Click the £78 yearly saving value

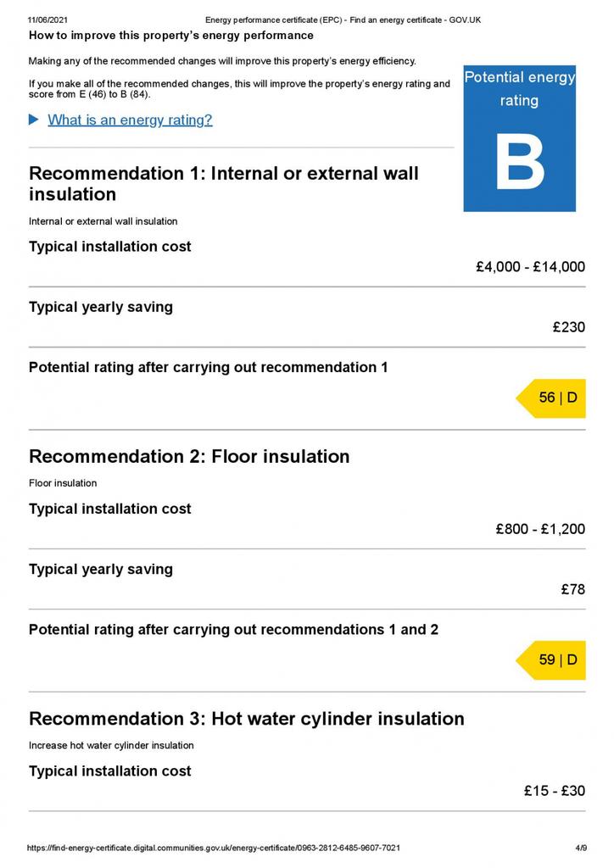[573, 590]
